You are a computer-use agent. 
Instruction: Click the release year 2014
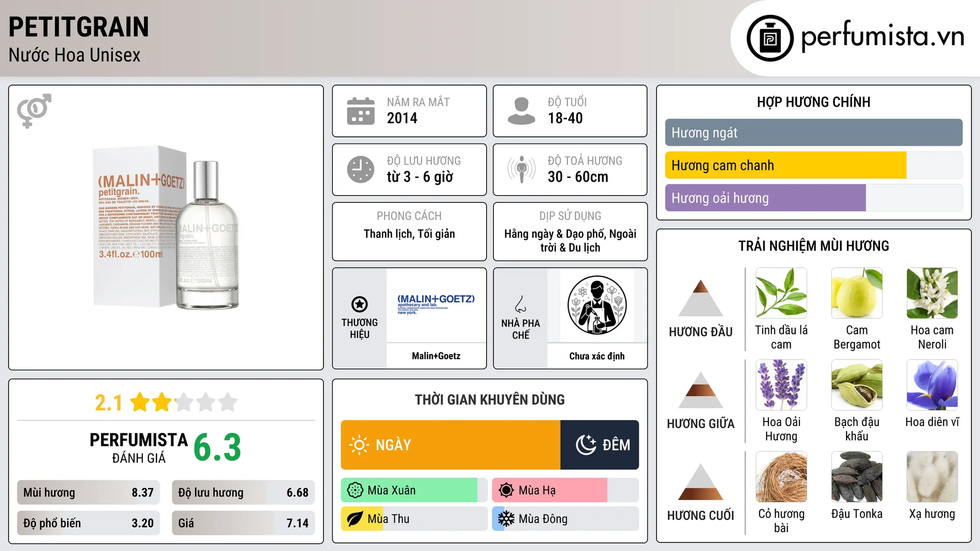(x=402, y=118)
